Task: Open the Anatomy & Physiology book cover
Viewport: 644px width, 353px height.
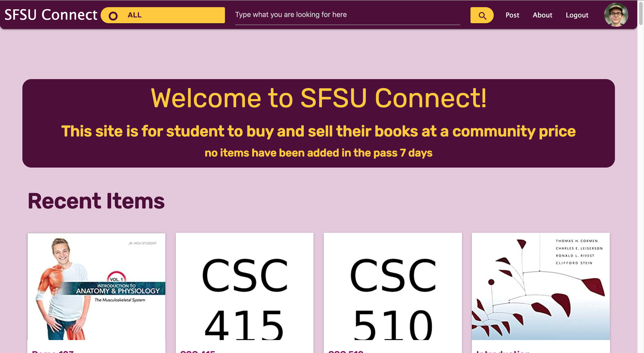Action: point(96,286)
